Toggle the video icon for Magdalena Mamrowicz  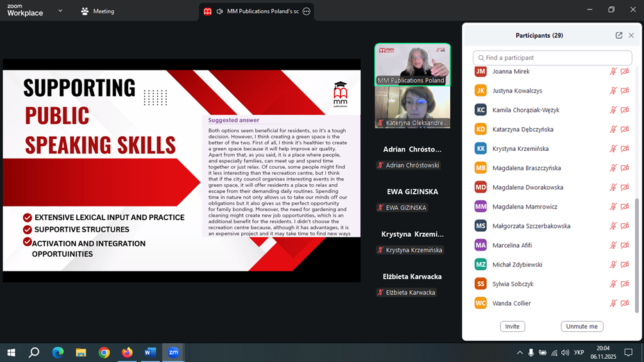click(x=625, y=207)
